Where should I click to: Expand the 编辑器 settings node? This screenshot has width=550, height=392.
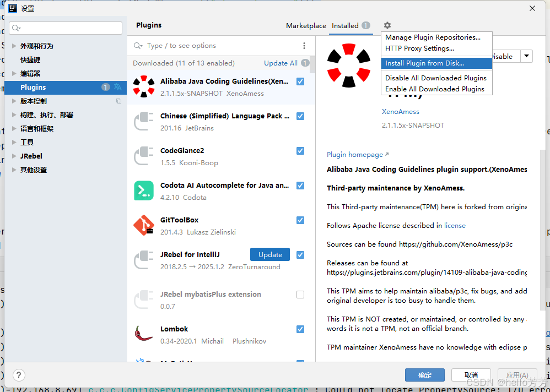[14, 73]
